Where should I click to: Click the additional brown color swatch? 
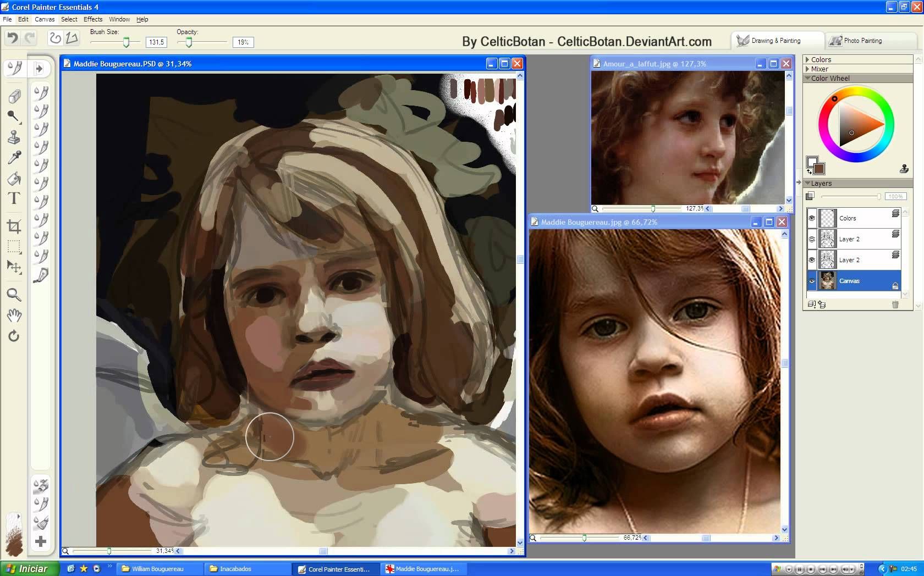(x=818, y=168)
